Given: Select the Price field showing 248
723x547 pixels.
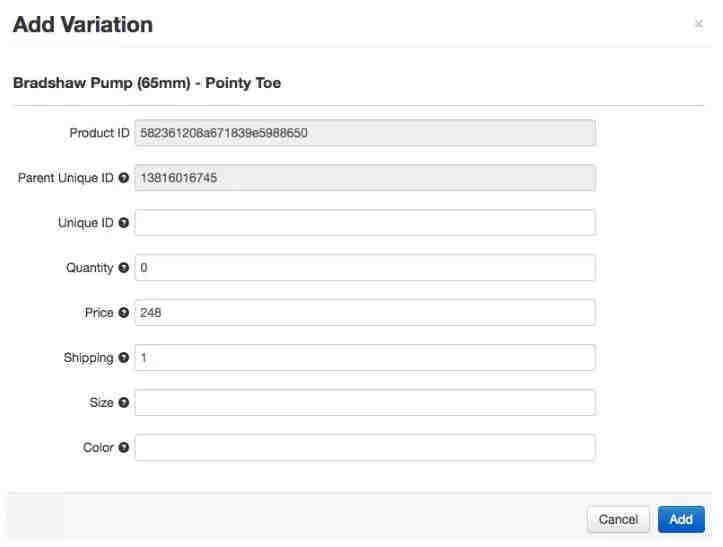Looking at the screenshot, I should (x=365, y=313).
